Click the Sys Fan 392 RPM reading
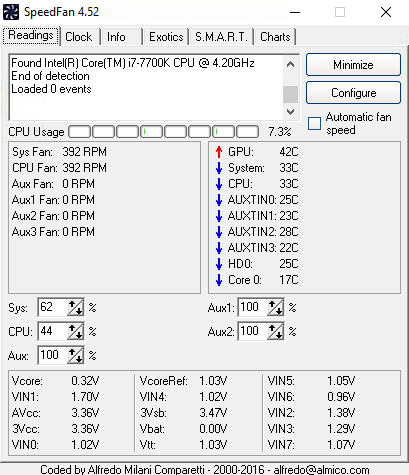This screenshot has width=409, height=475. (x=59, y=152)
